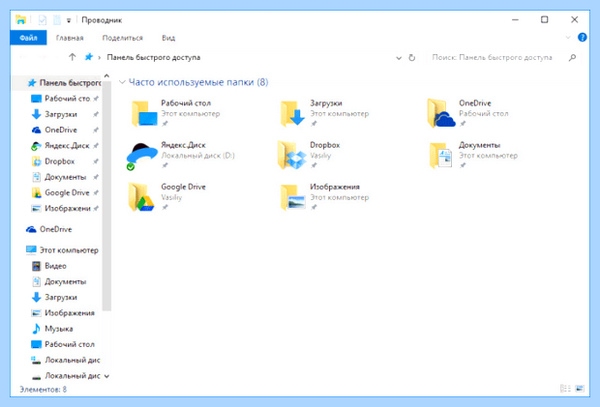Image resolution: width=600 pixels, height=407 pixels.
Task: Open the Dropbox folder tile in main pane
Action: [x=309, y=155]
